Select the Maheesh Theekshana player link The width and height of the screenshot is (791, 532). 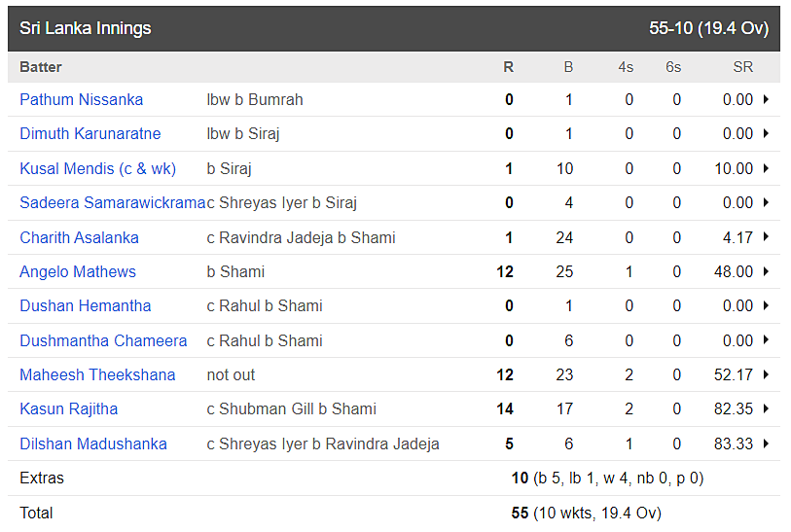[97, 374]
